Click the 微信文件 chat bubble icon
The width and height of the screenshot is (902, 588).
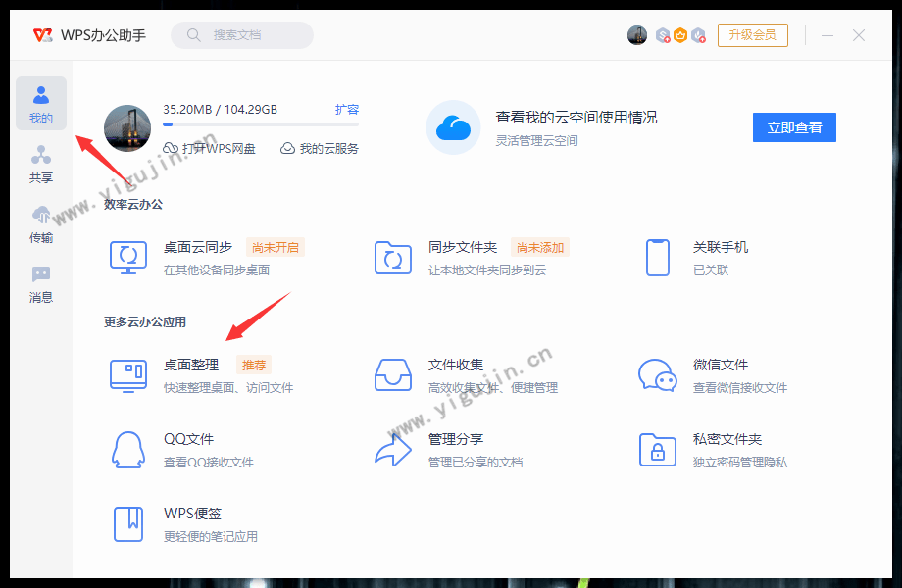click(x=658, y=375)
